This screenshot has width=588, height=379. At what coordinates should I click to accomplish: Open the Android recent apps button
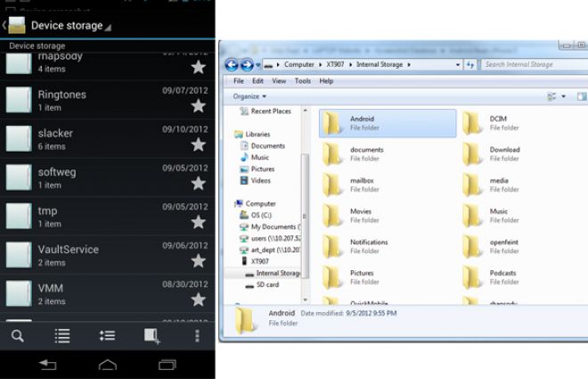coord(167,365)
